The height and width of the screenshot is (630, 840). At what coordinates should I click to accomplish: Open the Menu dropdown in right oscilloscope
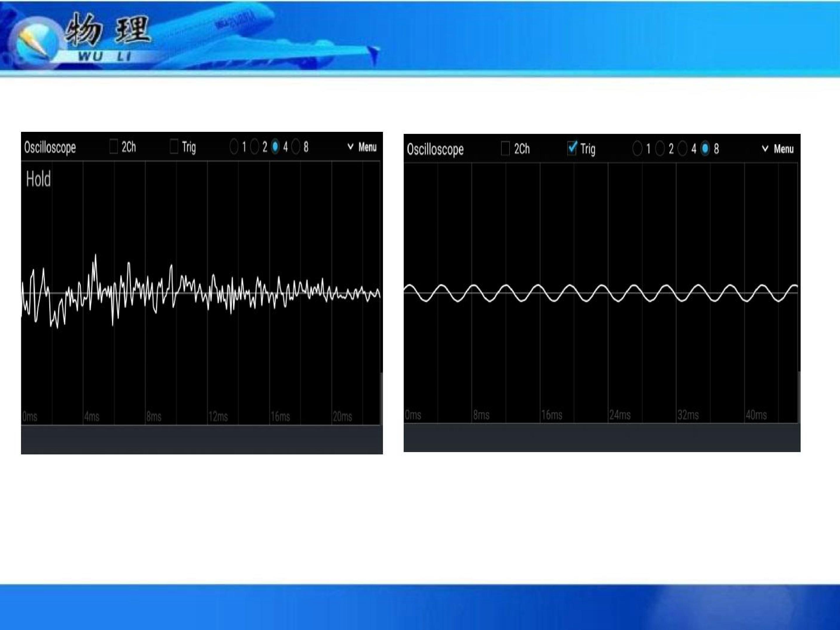click(x=778, y=149)
